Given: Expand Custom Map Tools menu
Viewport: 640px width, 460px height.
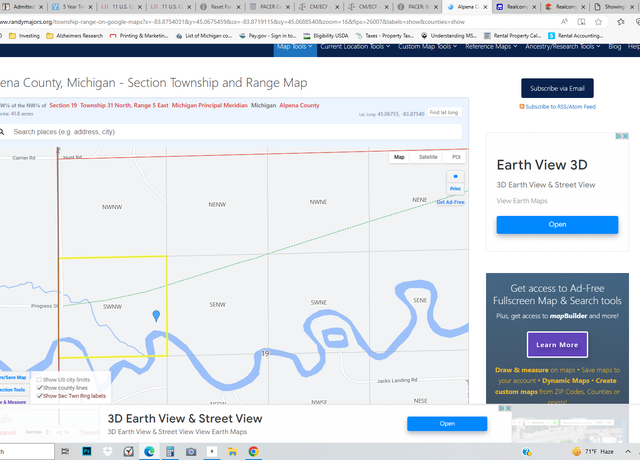Looking at the screenshot, I should tap(427, 47).
